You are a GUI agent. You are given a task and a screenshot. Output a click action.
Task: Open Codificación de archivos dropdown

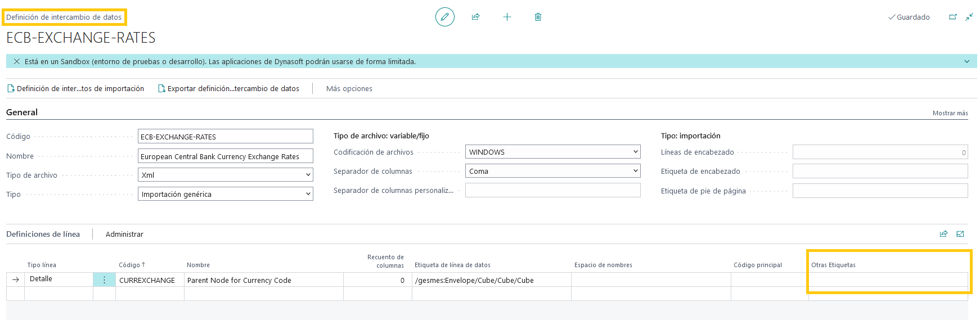coord(552,152)
